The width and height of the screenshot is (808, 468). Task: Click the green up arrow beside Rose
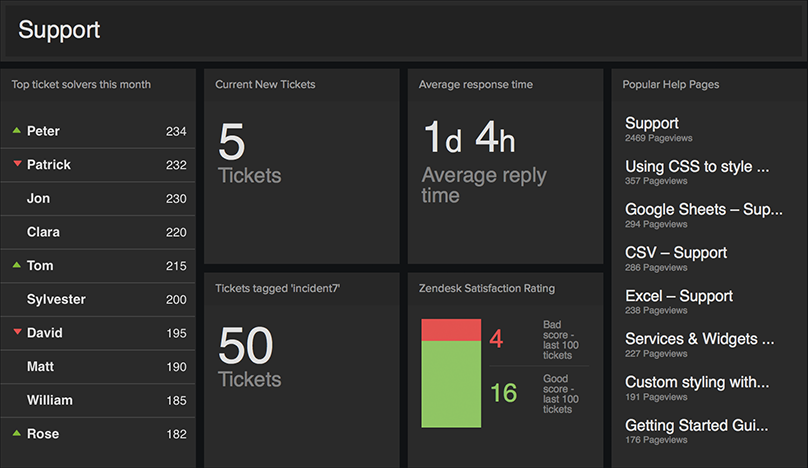click(x=16, y=434)
